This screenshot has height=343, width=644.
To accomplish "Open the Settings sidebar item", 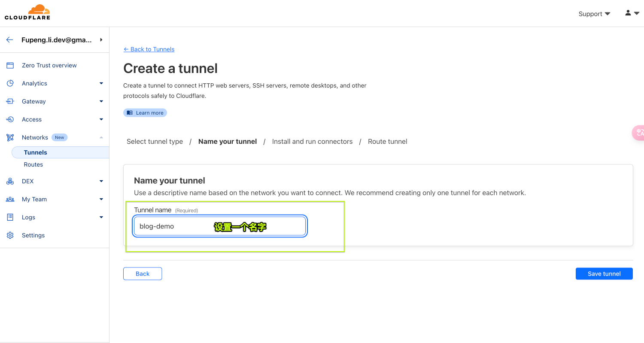I will tap(33, 235).
